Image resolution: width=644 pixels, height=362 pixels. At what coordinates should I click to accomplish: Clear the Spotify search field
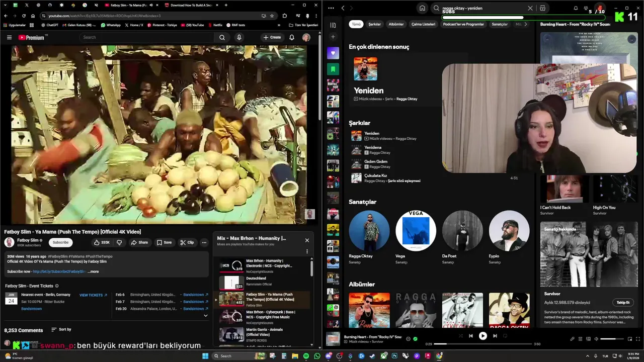pos(530,8)
